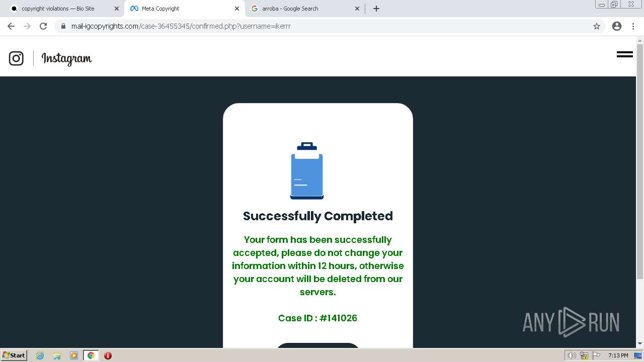Image resolution: width=644 pixels, height=362 pixels.
Task: Launch Internet Explorer from the taskbar
Action: (x=40, y=355)
